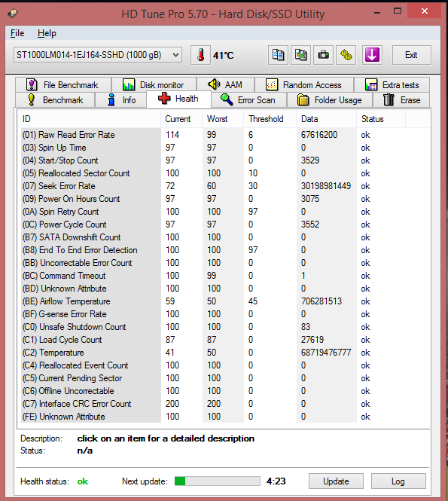Click the data value 30198981449

tap(326, 186)
